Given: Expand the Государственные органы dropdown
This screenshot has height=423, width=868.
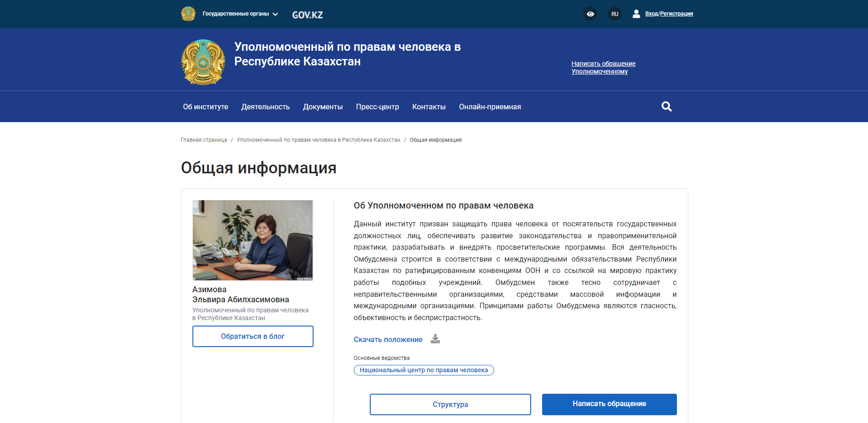Looking at the screenshot, I should 240,14.
